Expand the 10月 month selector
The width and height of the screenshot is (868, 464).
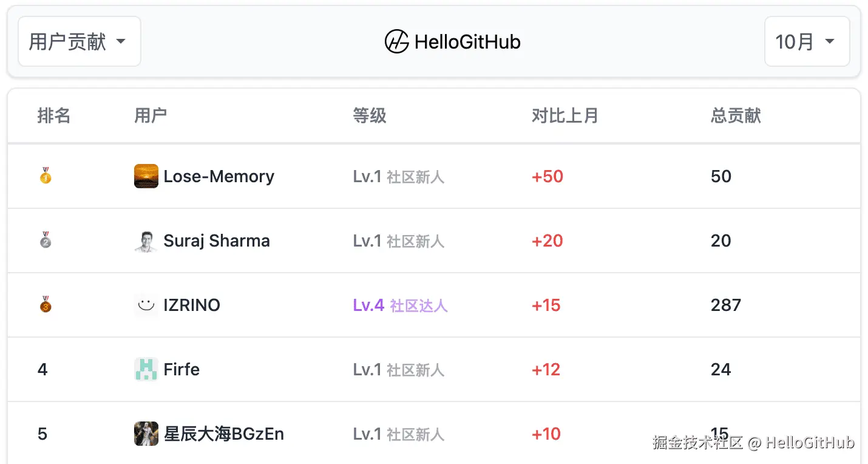click(806, 42)
